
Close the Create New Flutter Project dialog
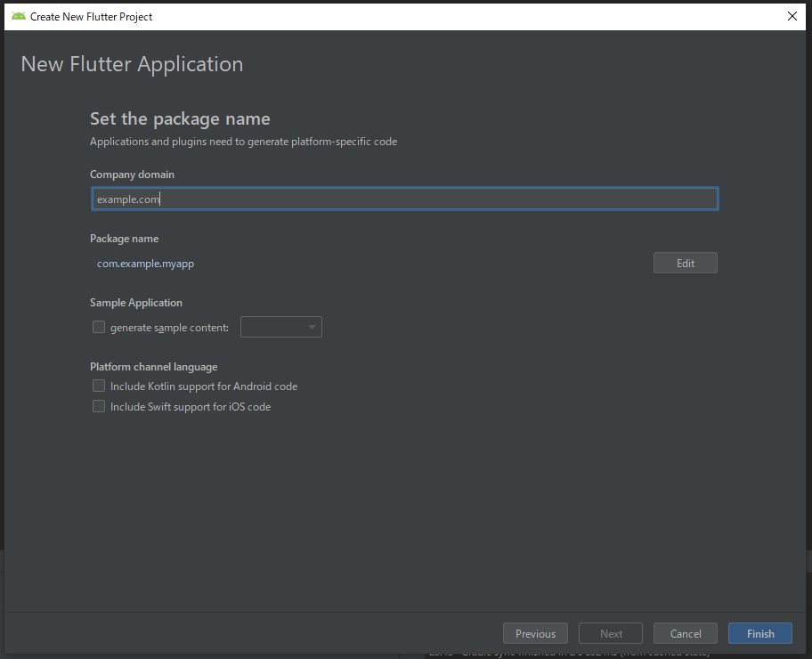792,16
